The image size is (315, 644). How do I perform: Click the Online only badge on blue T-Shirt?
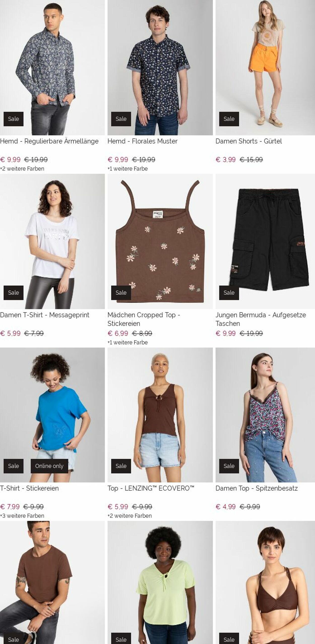pos(49,466)
